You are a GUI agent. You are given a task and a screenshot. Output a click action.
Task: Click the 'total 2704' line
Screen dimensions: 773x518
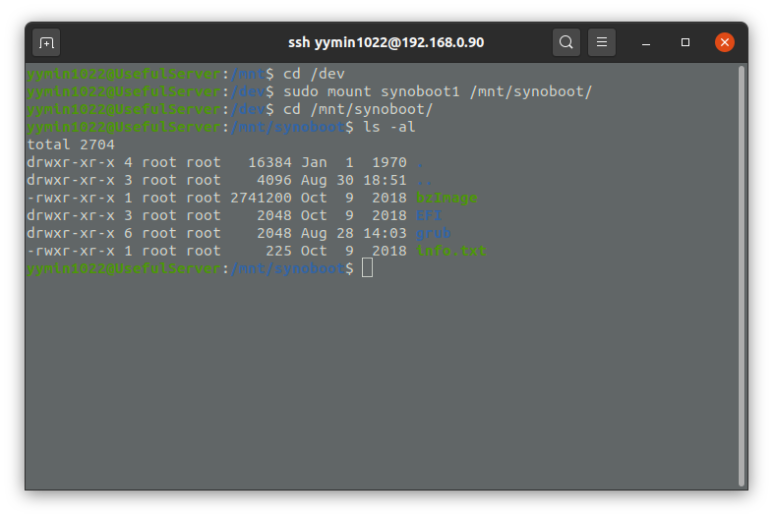click(x=70, y=145)
